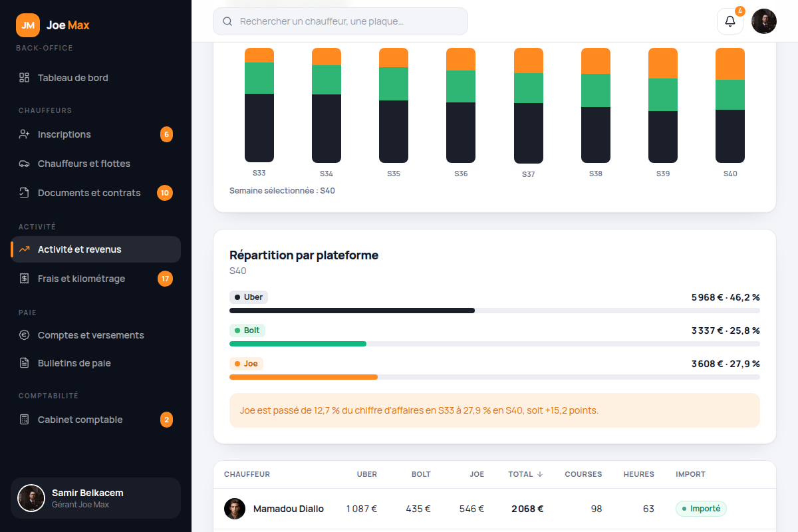
Task: Click the Documents et contrats file icon
Action: (x=24, y=193)
